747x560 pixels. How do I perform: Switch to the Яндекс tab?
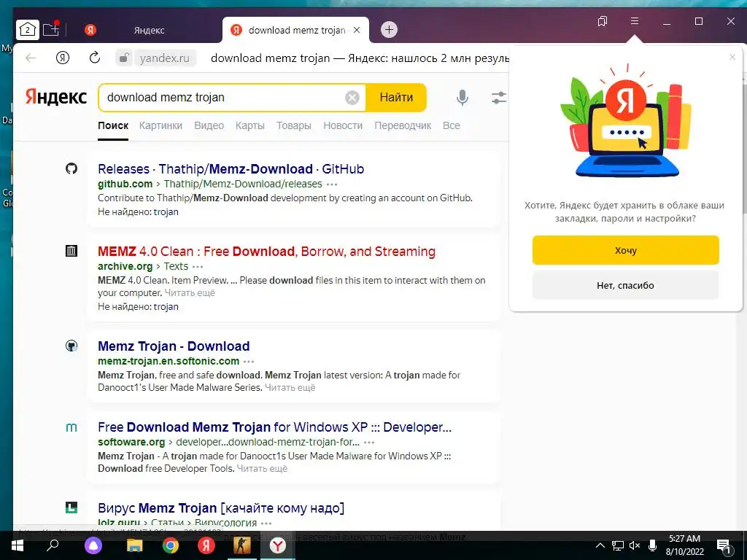[x=149, y=30]
